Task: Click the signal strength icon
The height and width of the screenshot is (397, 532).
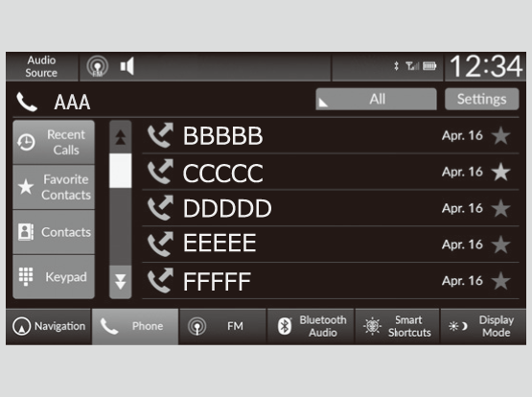Action: (412, 66)
